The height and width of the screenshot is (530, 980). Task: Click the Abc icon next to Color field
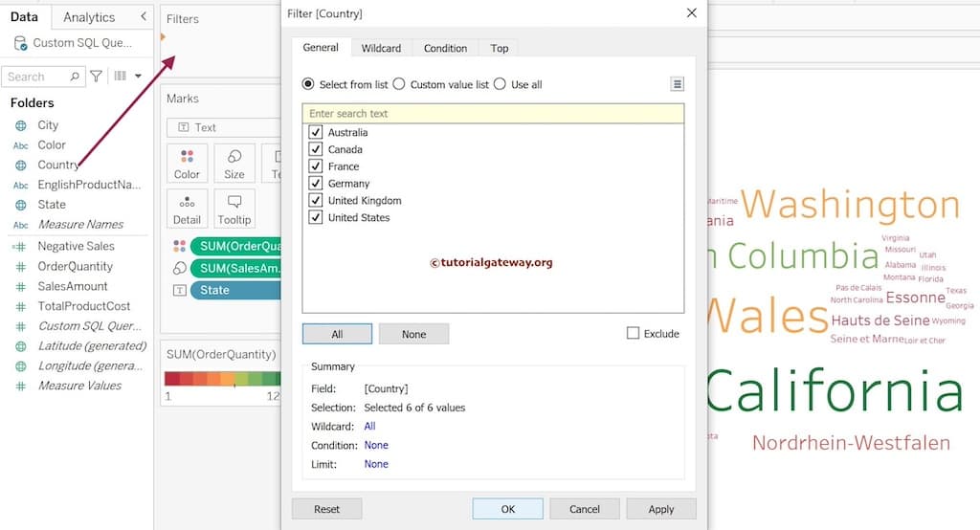pos(21,145)
